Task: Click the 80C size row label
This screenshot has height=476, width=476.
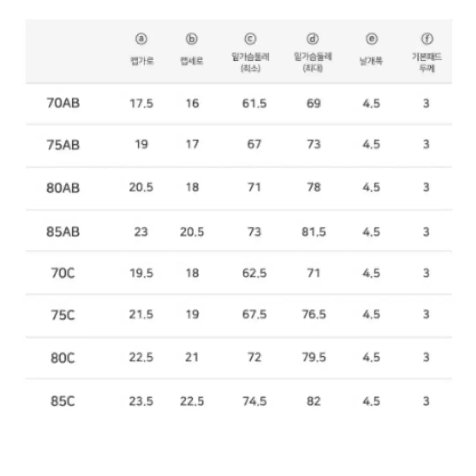Action: 63,358
